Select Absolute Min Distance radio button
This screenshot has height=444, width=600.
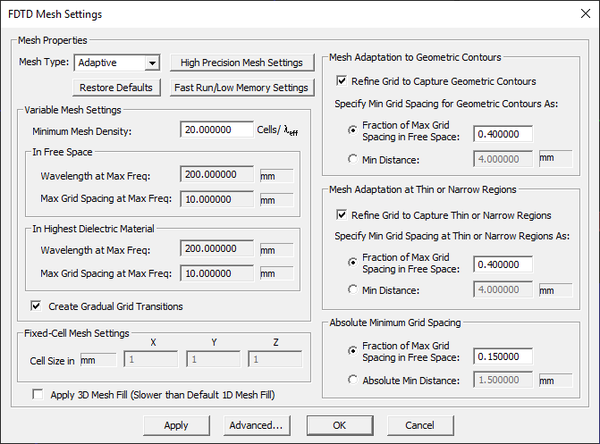point(351,380)
